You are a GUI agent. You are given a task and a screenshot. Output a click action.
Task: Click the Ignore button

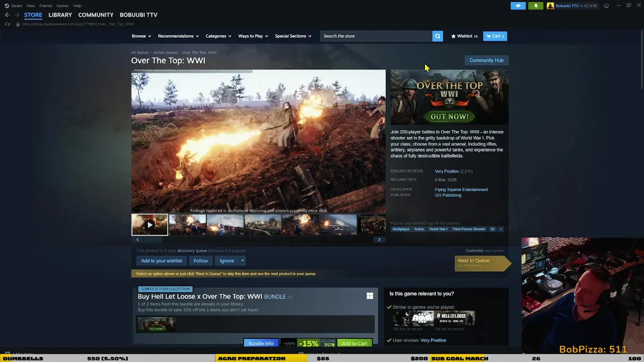[226, 260]
